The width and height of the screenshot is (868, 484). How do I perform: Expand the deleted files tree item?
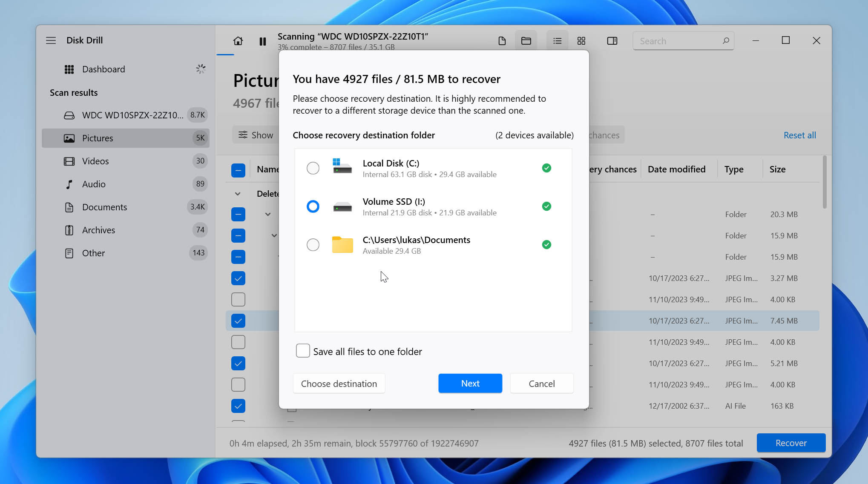pyautogui.click(x=237, y=193)
